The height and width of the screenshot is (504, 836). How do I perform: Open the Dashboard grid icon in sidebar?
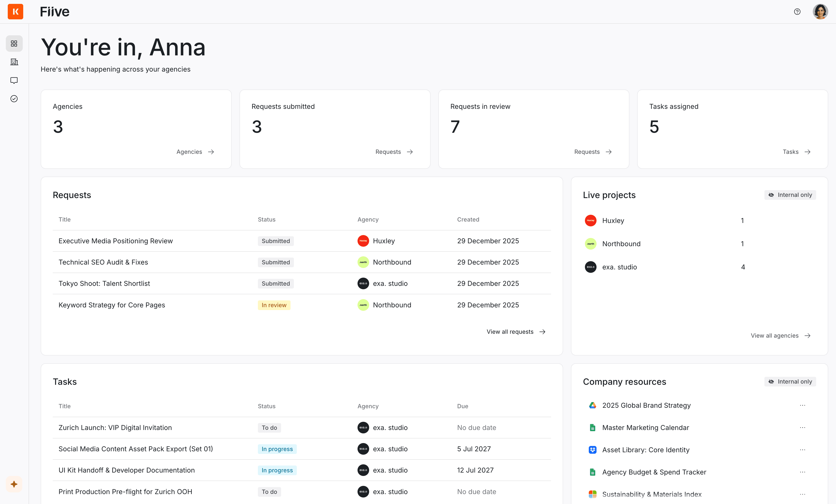pos(14,44)
